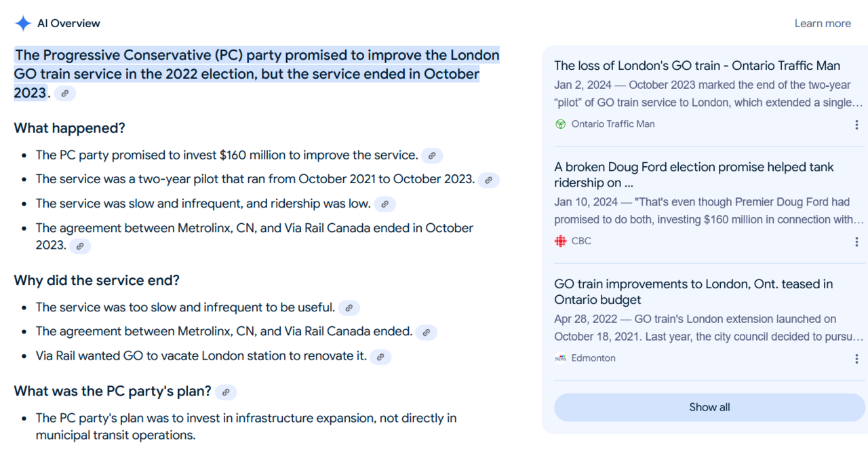Click the AI Overview sparkle icon
This screenshot has height=460, width=868.
point(23,23)
